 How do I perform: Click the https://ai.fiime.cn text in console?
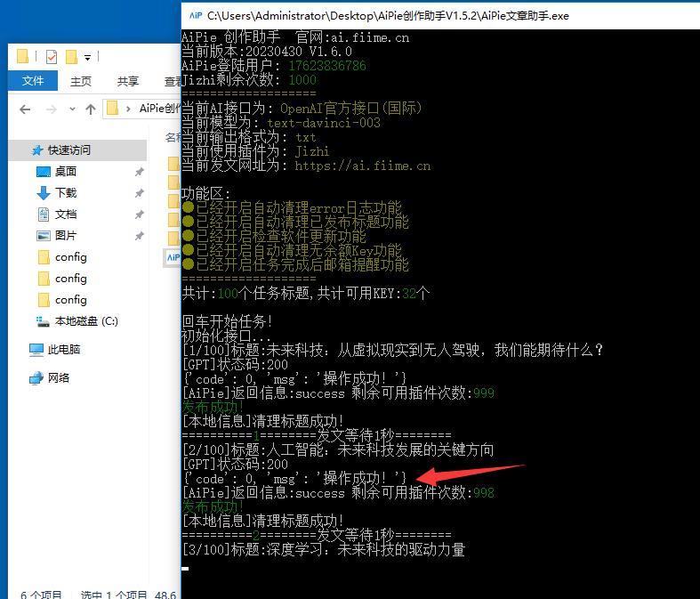363,166
